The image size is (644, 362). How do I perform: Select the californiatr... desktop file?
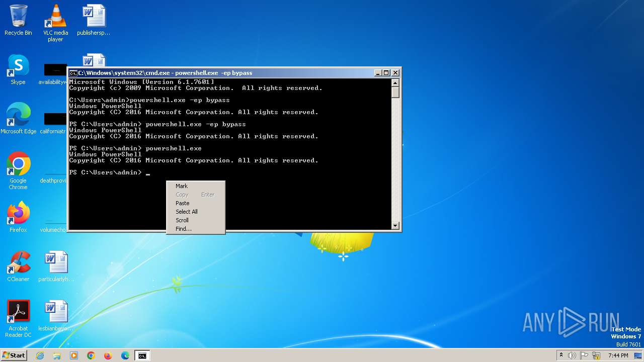coord(53,123)
